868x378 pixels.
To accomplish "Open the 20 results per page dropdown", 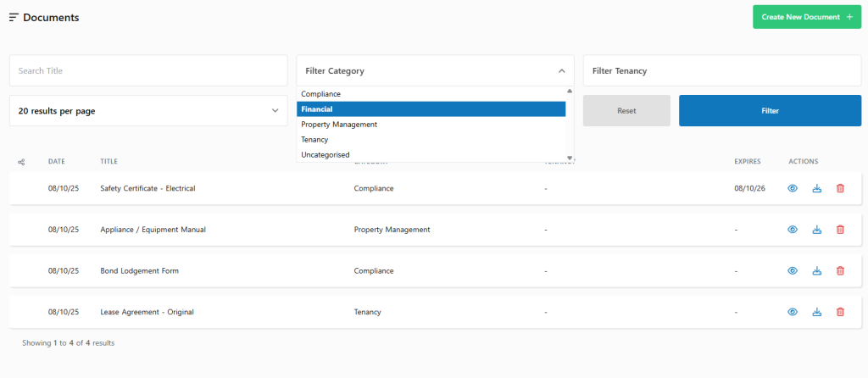I will (148, 111).
